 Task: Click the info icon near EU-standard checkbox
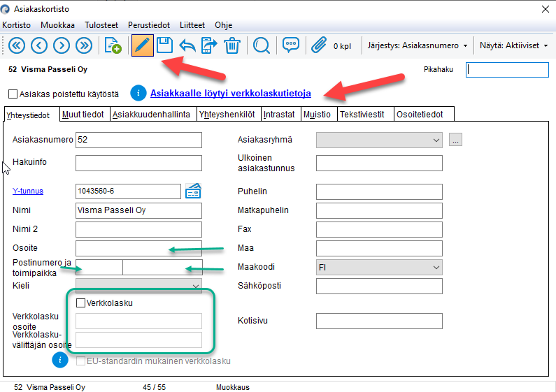coord(60,360)
